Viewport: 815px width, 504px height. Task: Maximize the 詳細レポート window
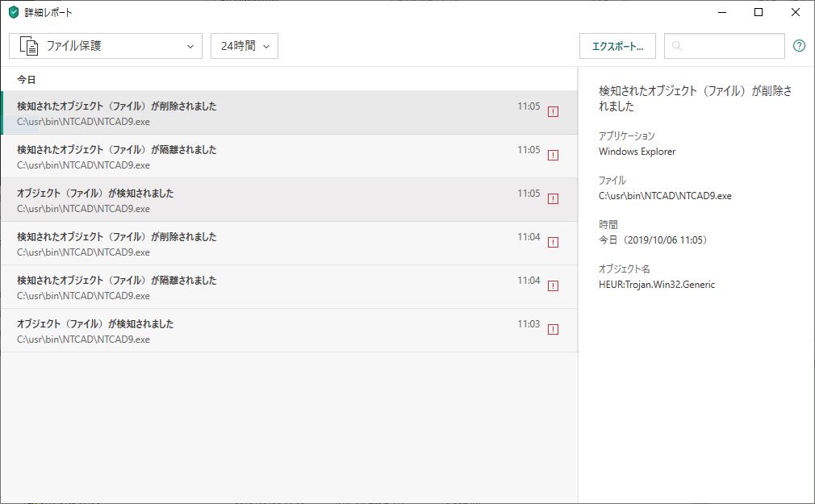click(x=759, y=12)
